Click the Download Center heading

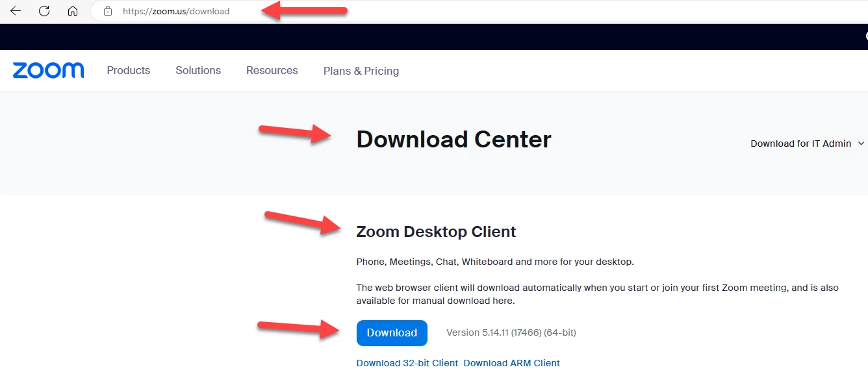(453, 140)
